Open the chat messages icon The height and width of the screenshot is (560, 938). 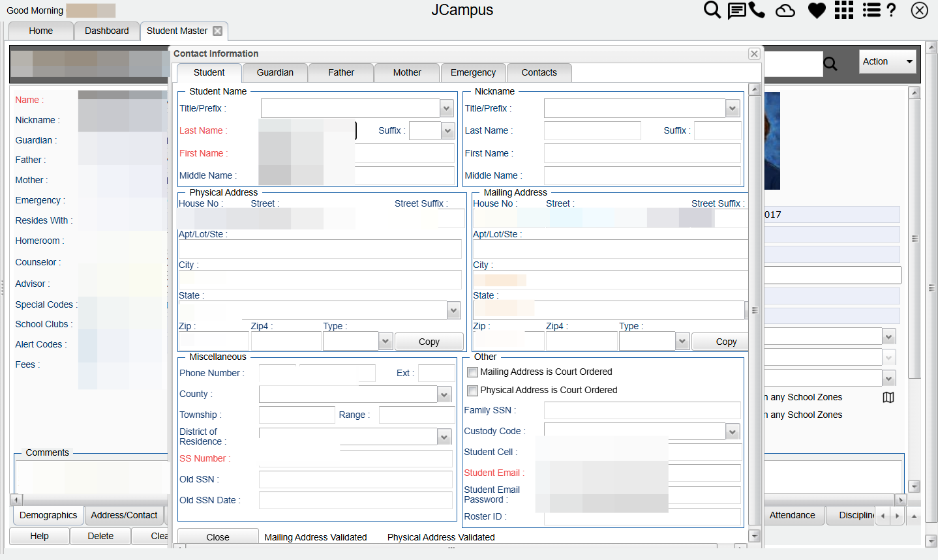pyautogui.click(x=737, y=10)
